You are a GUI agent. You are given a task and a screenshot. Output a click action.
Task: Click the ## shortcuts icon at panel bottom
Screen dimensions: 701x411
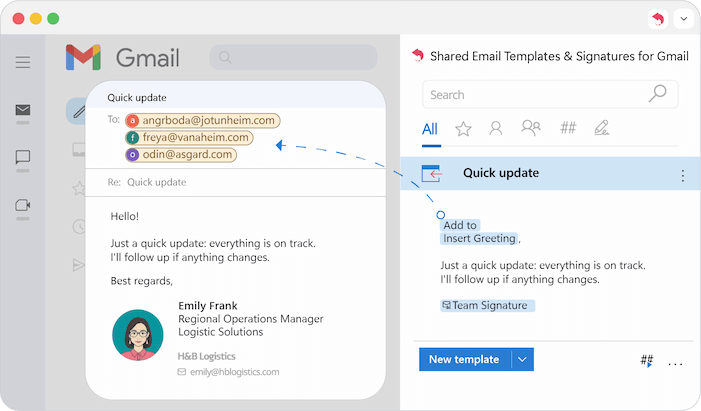(647, 360)
